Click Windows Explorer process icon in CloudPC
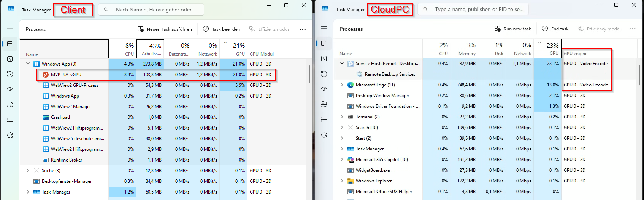 pos(351,181)
